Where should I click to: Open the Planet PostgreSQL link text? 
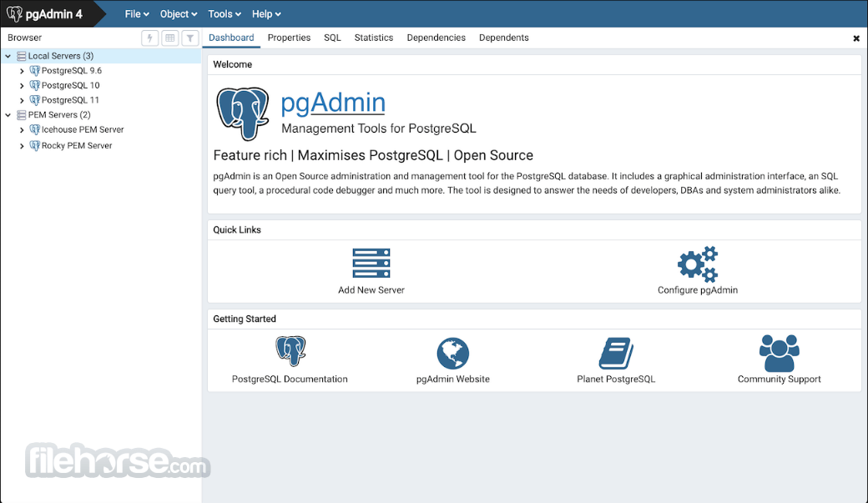click(616, 379)
